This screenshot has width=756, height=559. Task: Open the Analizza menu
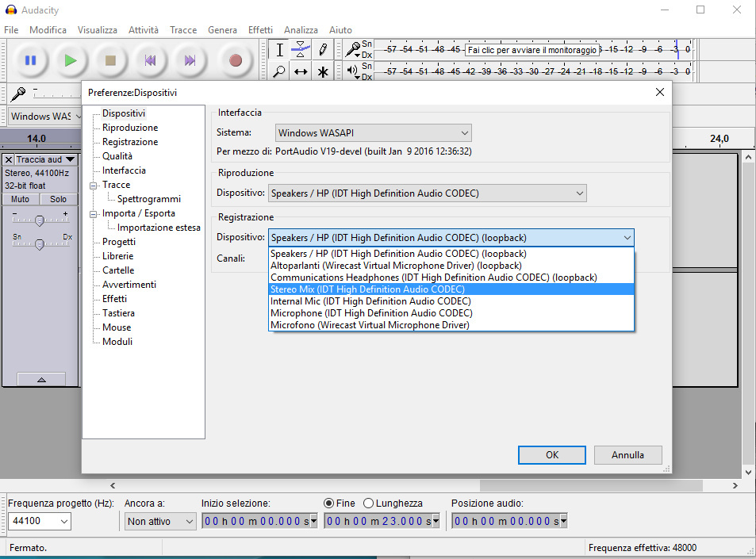point(301,30)
